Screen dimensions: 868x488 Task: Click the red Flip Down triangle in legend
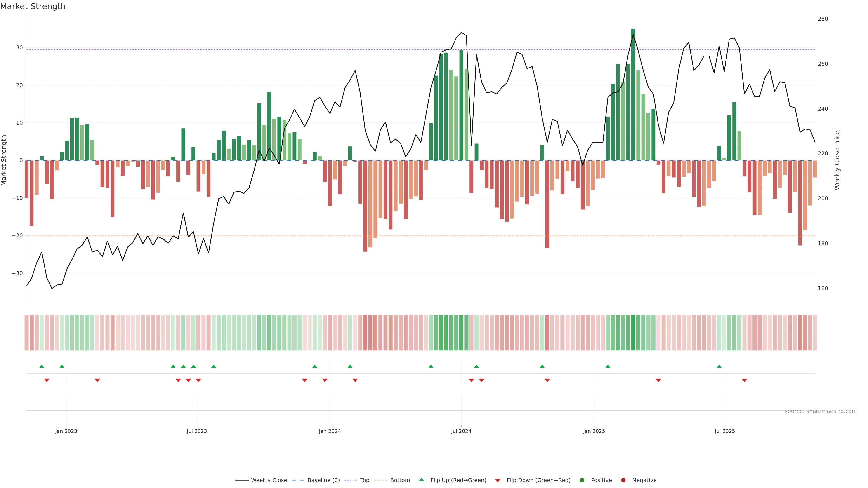pyautogui.click(x=498, y=480)
